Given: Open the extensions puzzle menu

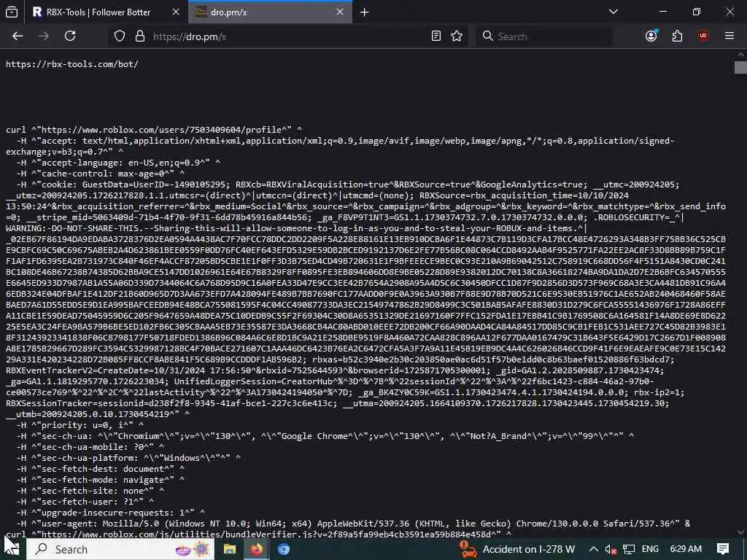Looking at the screenshot, I should (x=677, y=36).
